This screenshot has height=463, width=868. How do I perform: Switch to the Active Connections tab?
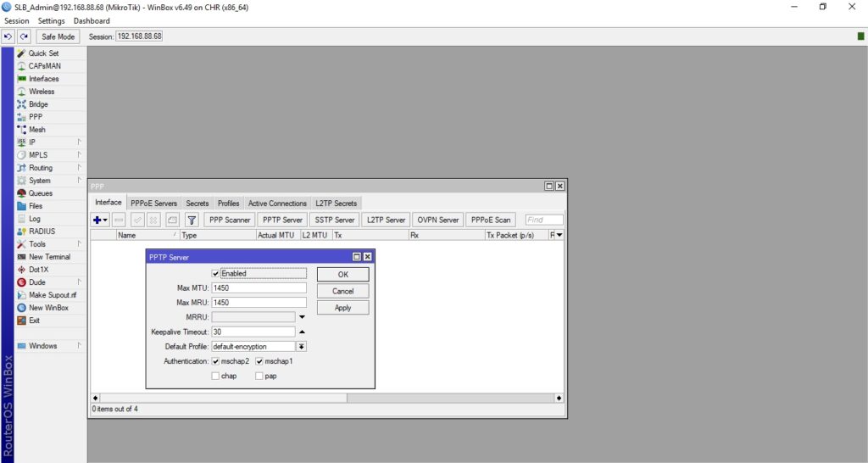pyautogui.click(x=277, y=204)
